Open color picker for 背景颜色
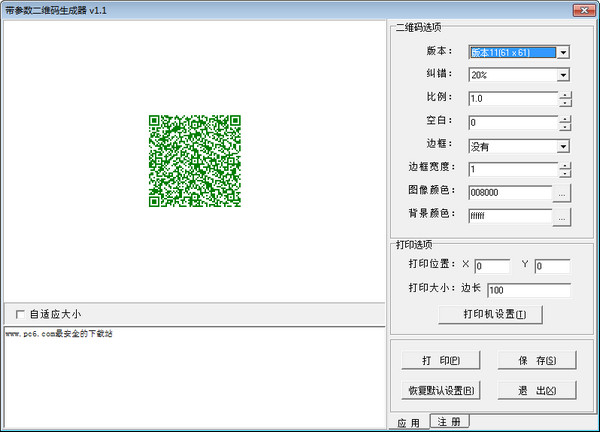This screenshot has height=432, width=600. coord(563,216)
